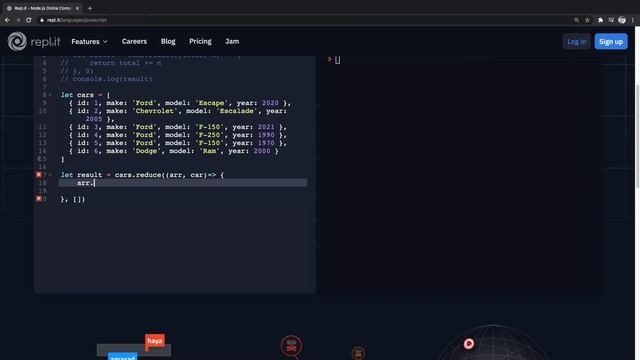The image size is (640, 360).
Task: Click the Sign up button
Action: click(x=611, y=42)
